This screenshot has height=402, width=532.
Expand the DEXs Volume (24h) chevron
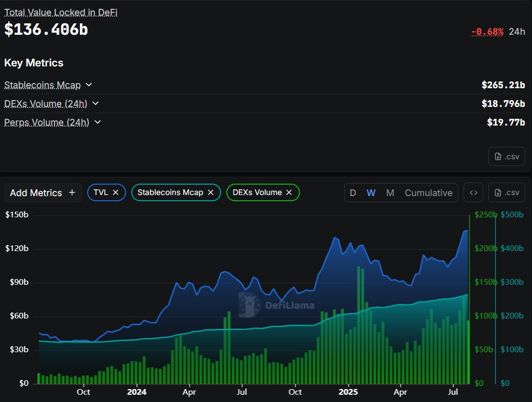pos(96,103)
